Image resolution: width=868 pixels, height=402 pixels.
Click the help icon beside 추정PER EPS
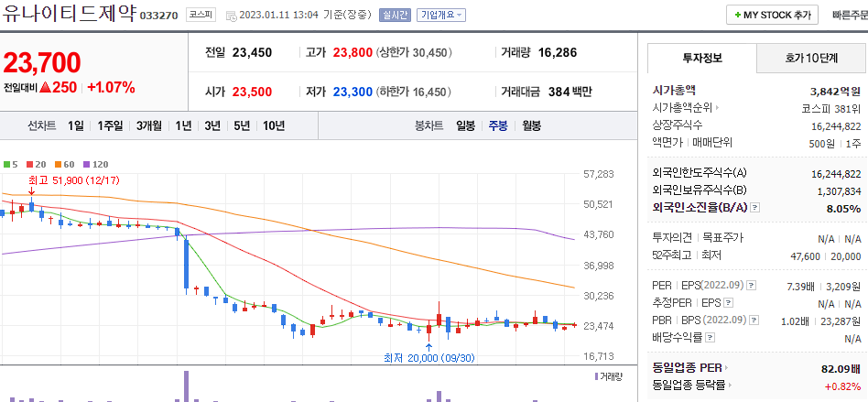pyautogui.click(x=729, y=303)
